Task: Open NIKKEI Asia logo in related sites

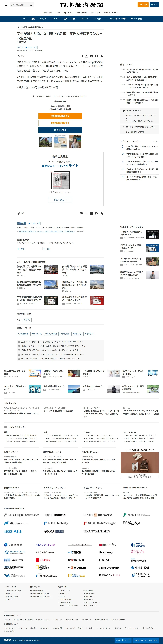Action: click(13, 531)
